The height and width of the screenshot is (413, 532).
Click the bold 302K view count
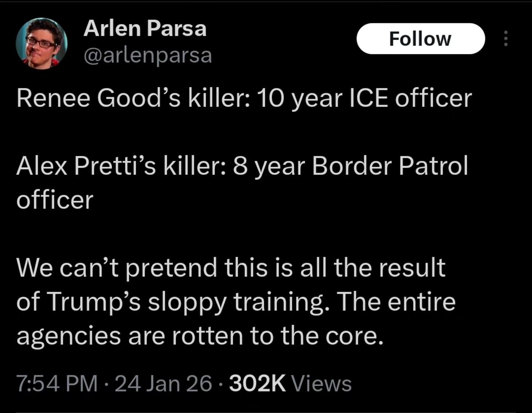(x=257, y=383)
